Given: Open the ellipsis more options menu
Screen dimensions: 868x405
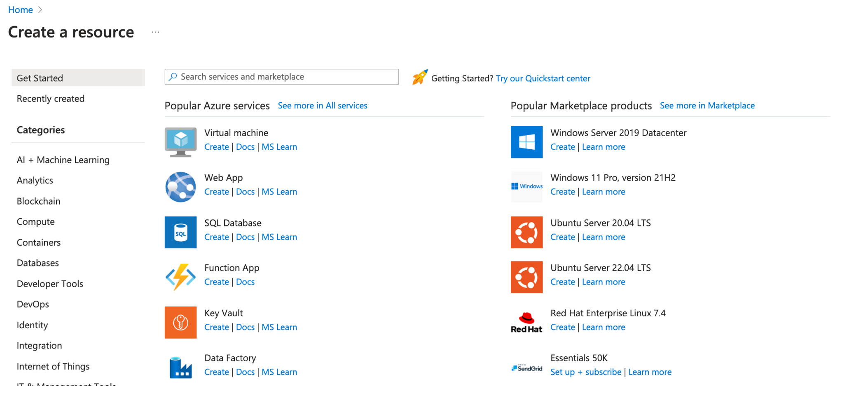Looking at the screenshot, I should (155, 32).
